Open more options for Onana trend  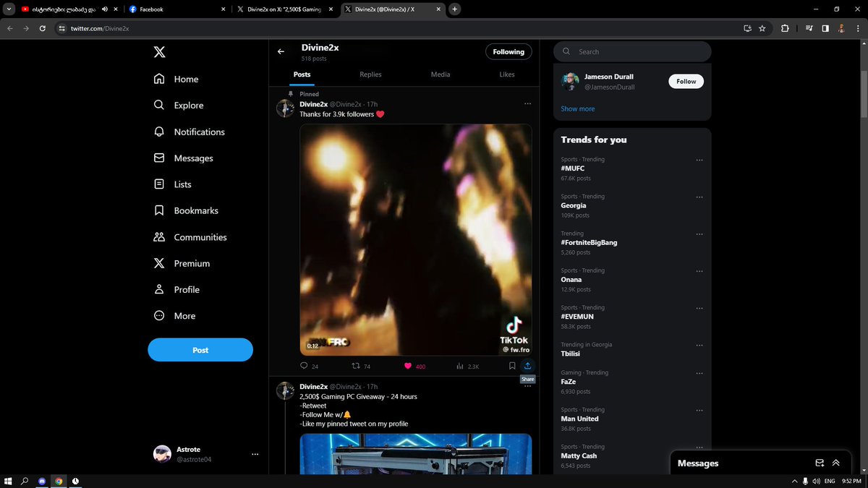coord(699,271)
